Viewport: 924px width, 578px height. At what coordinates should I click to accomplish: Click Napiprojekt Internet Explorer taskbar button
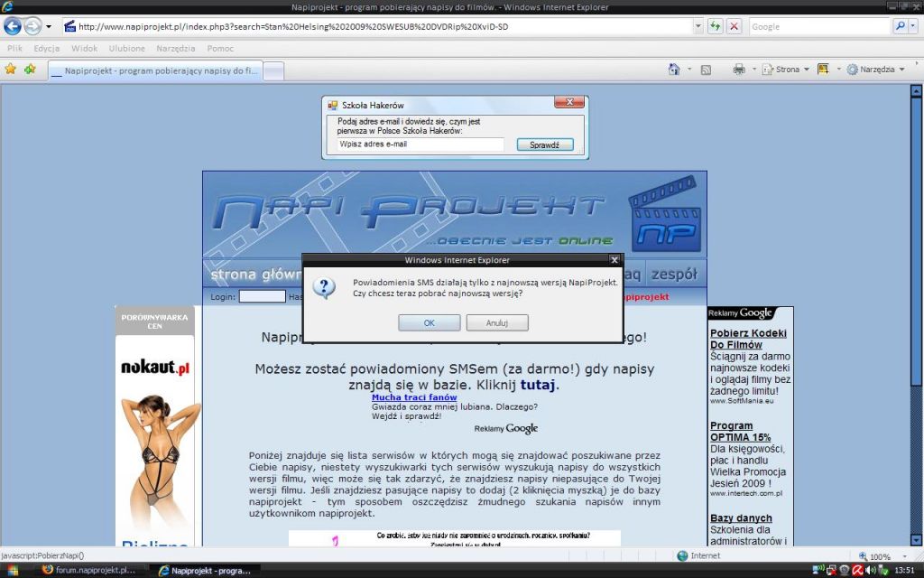(206, 571)
